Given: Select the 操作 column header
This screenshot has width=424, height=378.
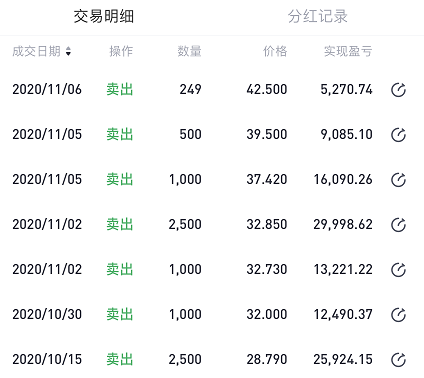Looking at the screenshot, I should point(121,51).
